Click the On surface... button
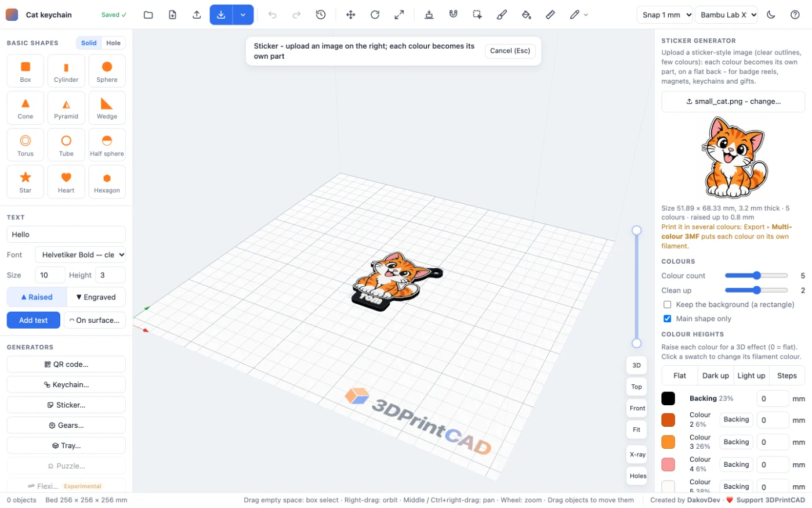Image resolution: width=812 pixels, height=508 pixels. 95,320
